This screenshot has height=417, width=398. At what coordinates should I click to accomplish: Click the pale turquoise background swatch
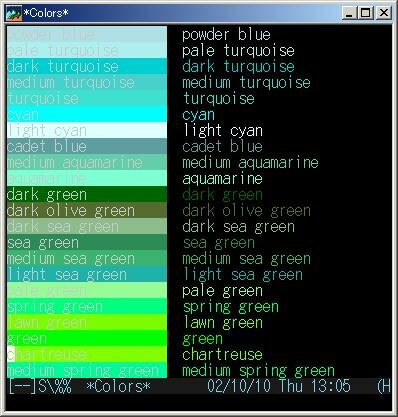pos(87,50)
